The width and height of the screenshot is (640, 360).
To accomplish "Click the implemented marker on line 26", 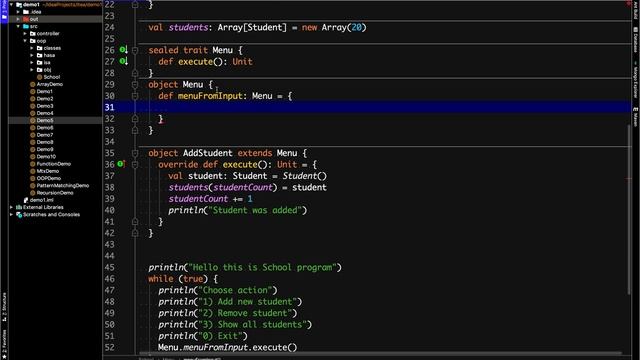I will pyautogui.click(x=123, y=50).
